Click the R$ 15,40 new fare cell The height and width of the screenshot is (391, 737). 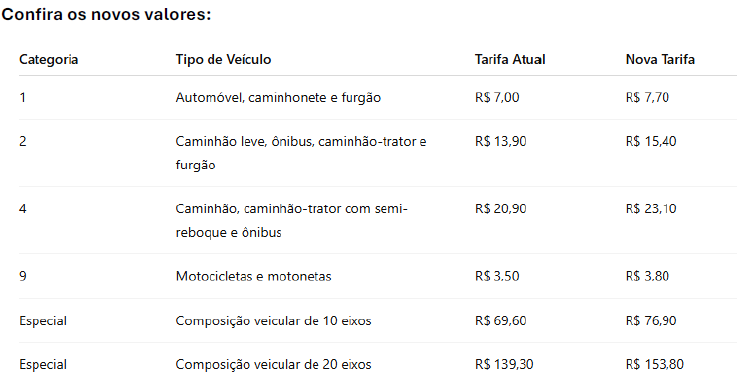click(651, 141)
